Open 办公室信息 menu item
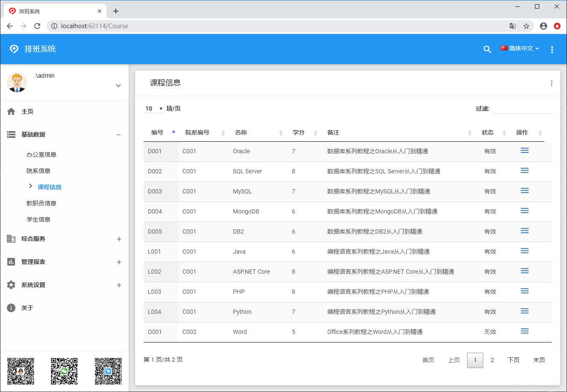Viewport: 567px width, 392px height. click(41, 155)
